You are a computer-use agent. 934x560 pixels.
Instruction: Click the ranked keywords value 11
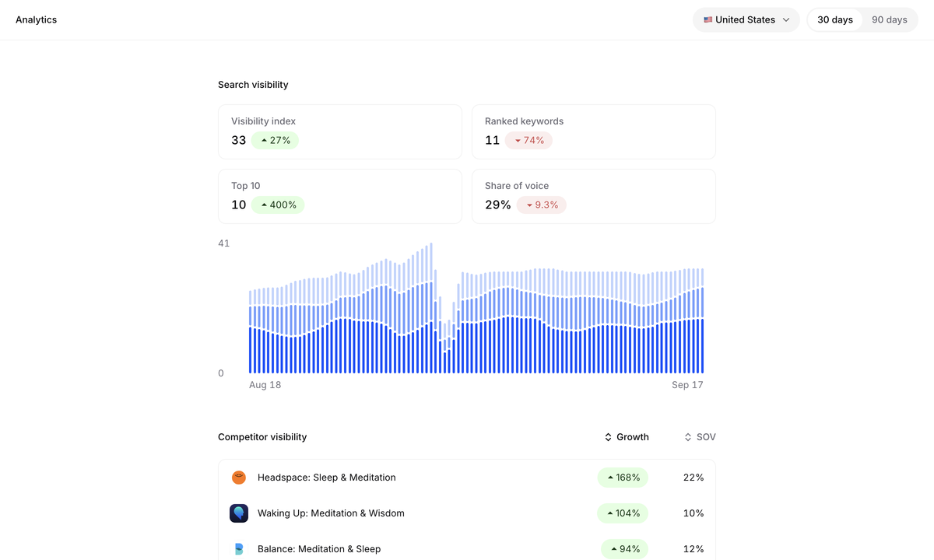coord(492,140)
